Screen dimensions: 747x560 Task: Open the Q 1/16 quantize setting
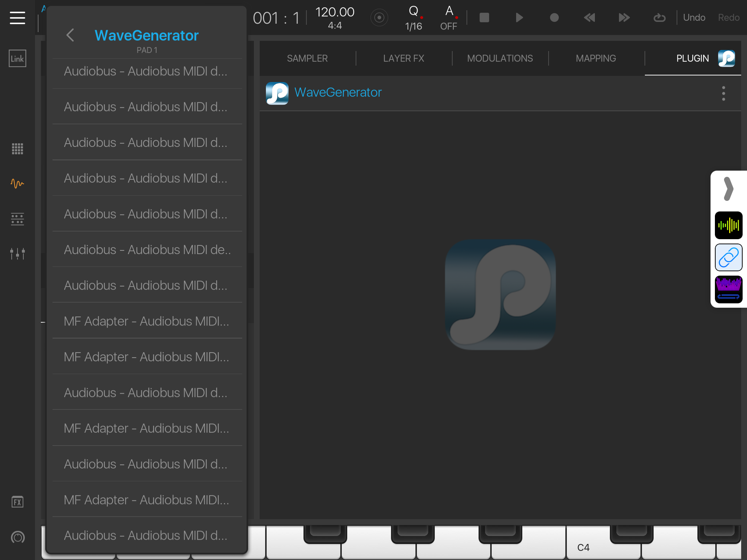[414, 18]
